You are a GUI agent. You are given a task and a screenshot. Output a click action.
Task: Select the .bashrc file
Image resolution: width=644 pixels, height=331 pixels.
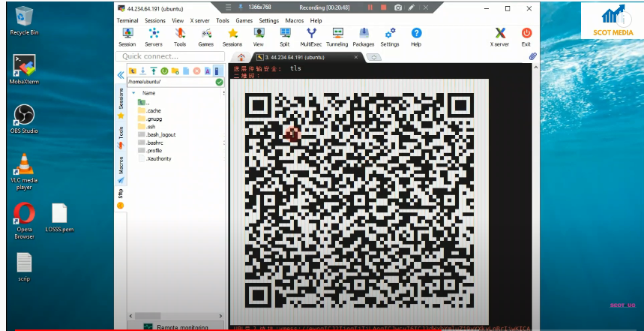[x=151, y=143]
